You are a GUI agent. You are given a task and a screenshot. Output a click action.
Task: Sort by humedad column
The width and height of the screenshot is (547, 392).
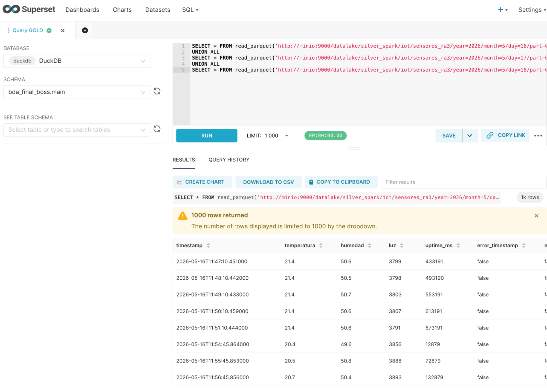click(x=370, y=246)
